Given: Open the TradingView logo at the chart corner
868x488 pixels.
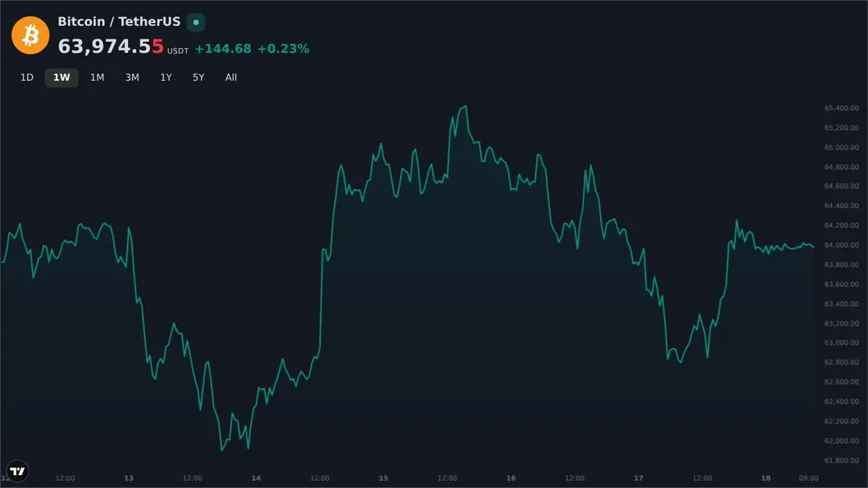Looking at the screenshot, I should (18, 471).
